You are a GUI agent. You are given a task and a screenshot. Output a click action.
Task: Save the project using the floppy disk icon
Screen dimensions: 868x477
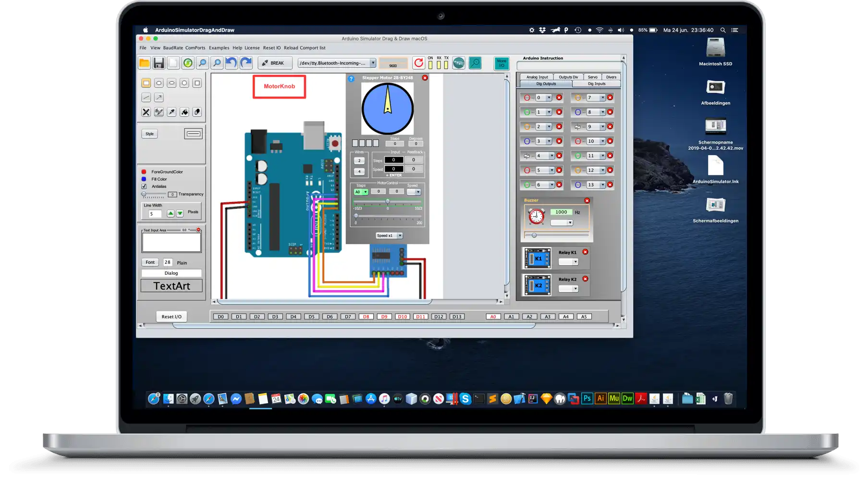[x=159, y=63]
